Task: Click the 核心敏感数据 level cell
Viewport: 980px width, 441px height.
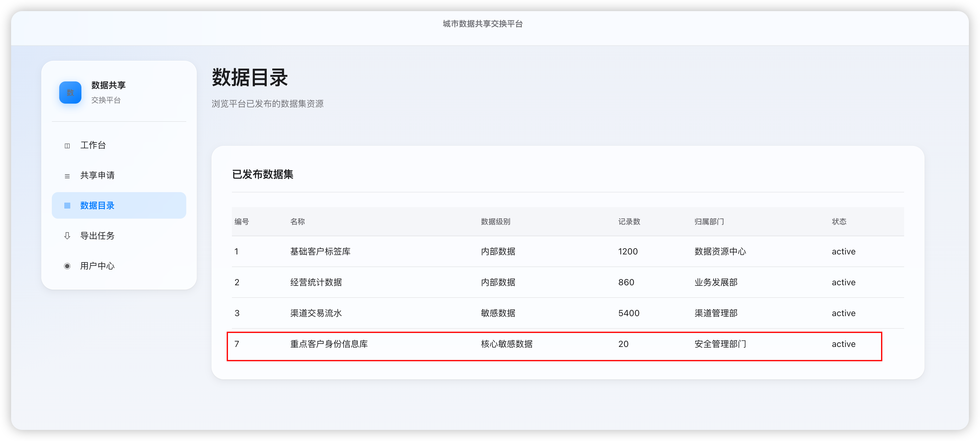Action: click(507, 344)
